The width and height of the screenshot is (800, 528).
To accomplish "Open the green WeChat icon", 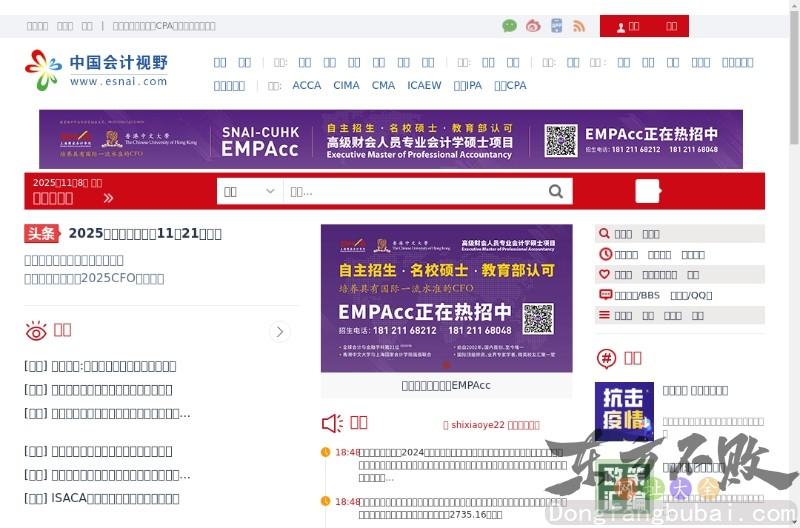I will (509, 26).
